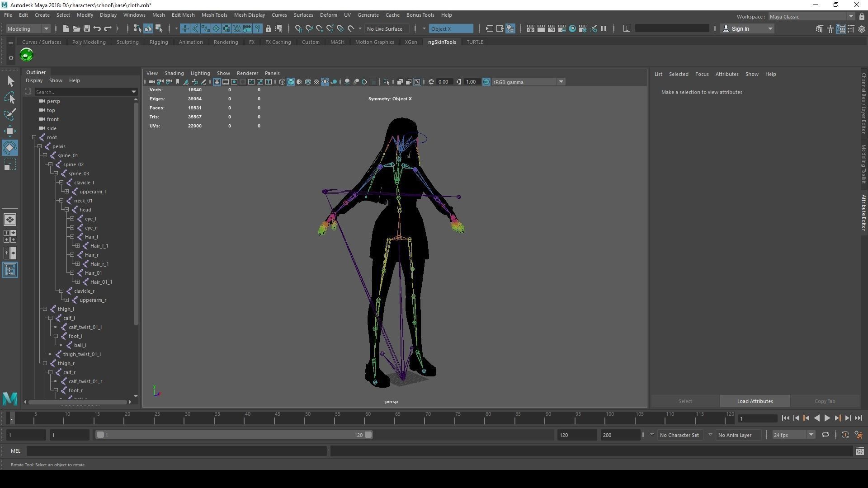Screen dimensions: 868x488
Task: Open the IPR render icon
Action: 551,28
